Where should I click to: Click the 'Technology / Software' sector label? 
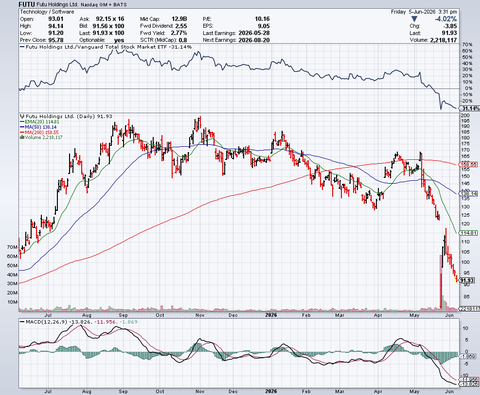pyautogui.click(x=47, y=12)
